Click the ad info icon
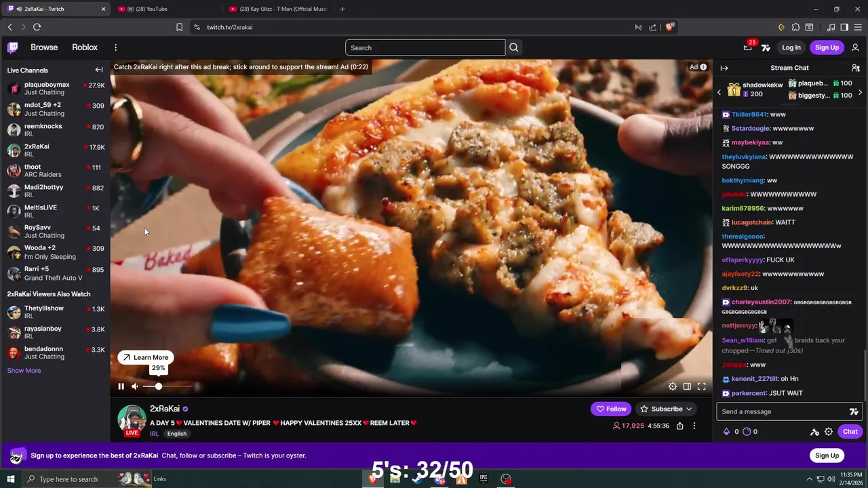The height and width of the screenshot is (488, 868). (x=703, y=67)
